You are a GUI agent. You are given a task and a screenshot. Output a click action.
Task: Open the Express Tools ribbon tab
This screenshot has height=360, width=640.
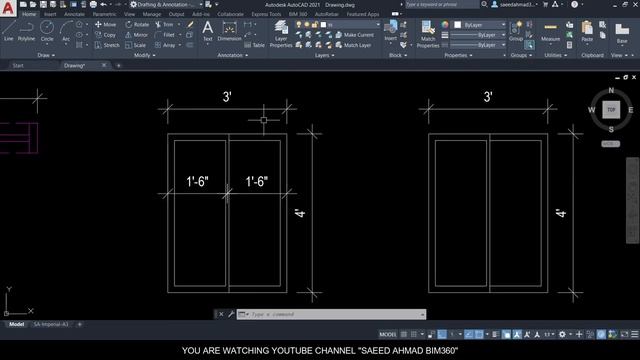pyautogui.click(x=266, y=14)
